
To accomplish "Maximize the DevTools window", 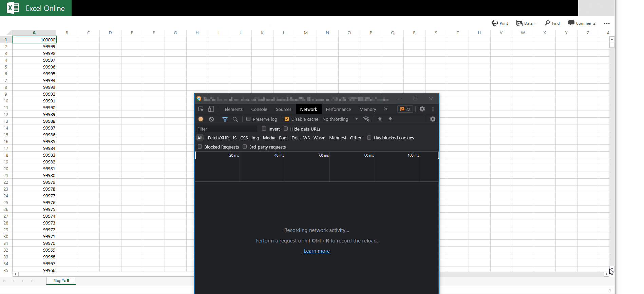I will [x=415, y=99].
